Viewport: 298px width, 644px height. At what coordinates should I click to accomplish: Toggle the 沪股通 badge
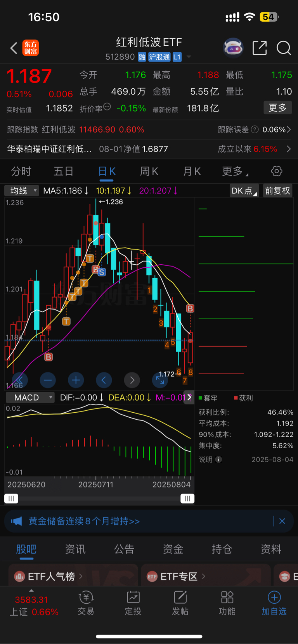(159, 57)
